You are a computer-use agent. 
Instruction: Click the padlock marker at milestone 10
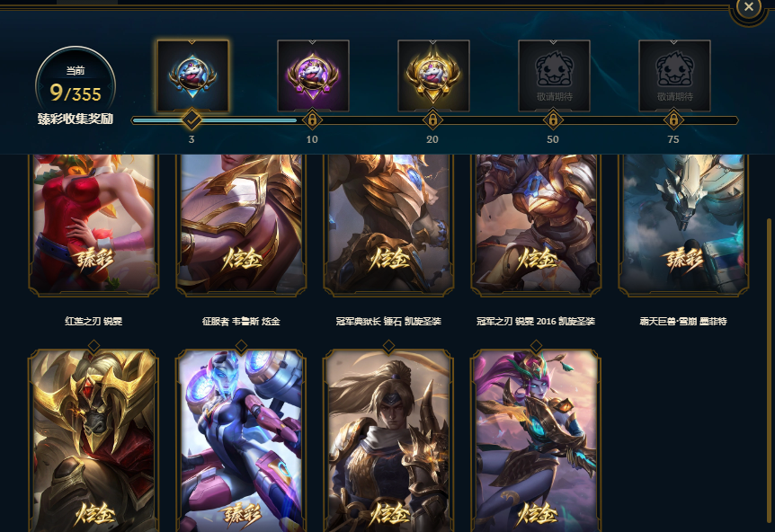tap(312, 120)
